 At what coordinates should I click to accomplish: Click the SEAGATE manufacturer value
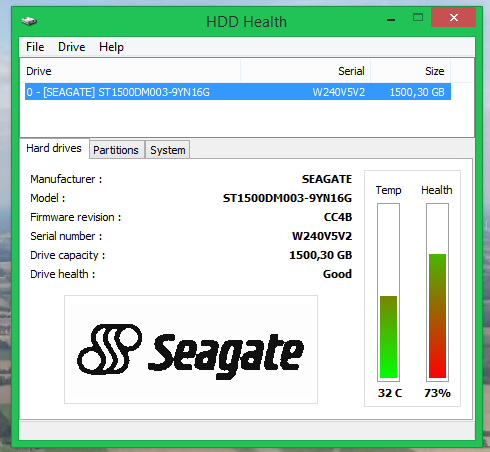pyautogui.click(x=327, y=179)
